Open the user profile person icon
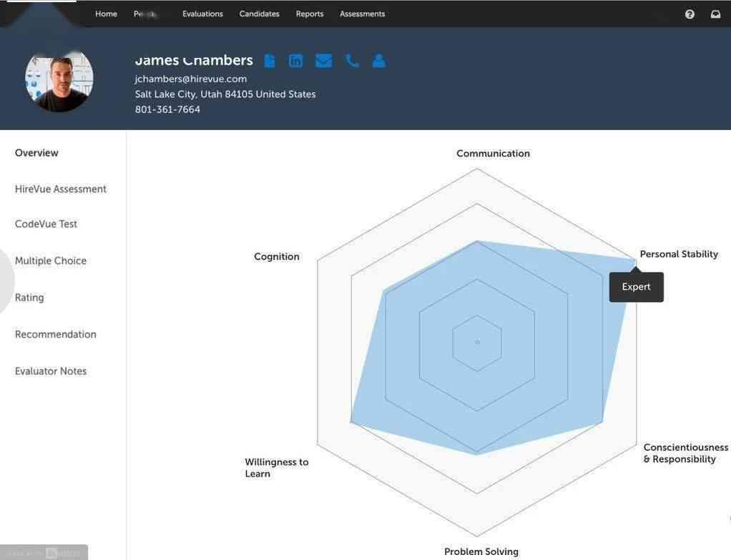 (x=379, y=61)
